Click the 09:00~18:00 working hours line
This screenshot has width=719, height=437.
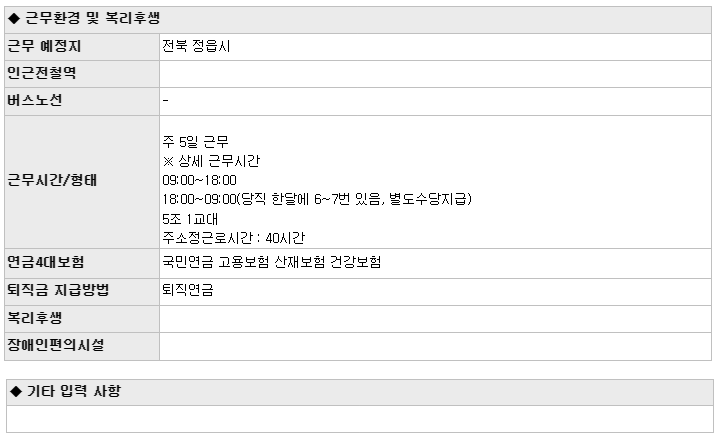click(199, 180)
